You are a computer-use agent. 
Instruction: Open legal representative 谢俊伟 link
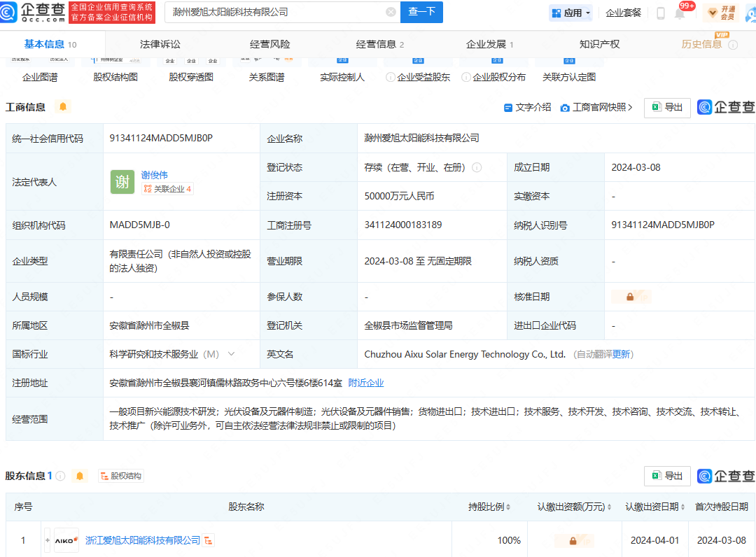click(x=154, y=175)
